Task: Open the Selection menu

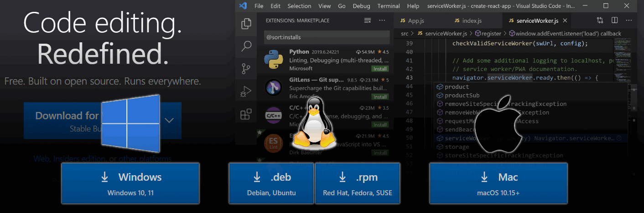Action: pos(299,6)
